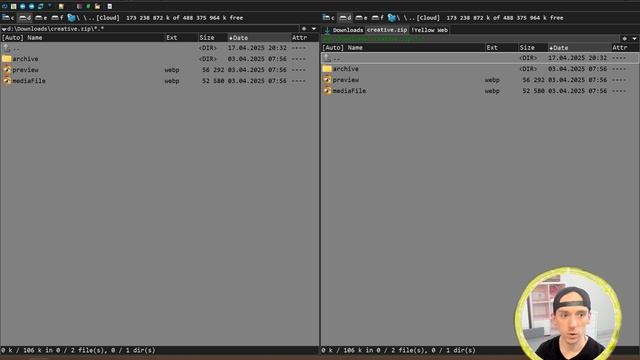The image size is (640, 360).
Task: Click the preview webp file icon in the right panel
Action: click(327, 80)
